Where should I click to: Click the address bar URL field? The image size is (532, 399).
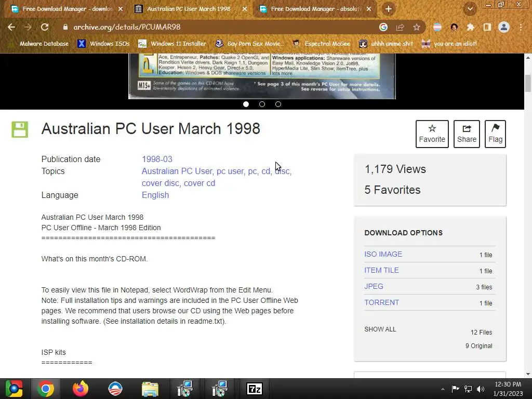pos(217,27)
